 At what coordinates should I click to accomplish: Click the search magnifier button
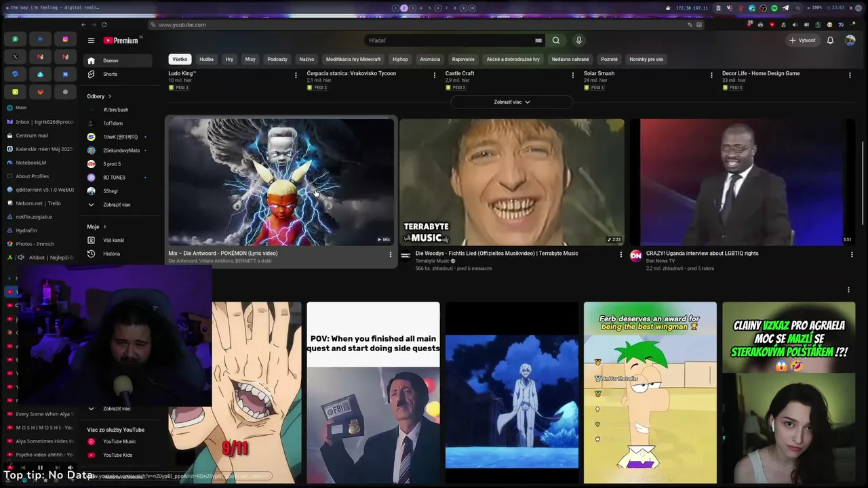(x=556, y=41)
